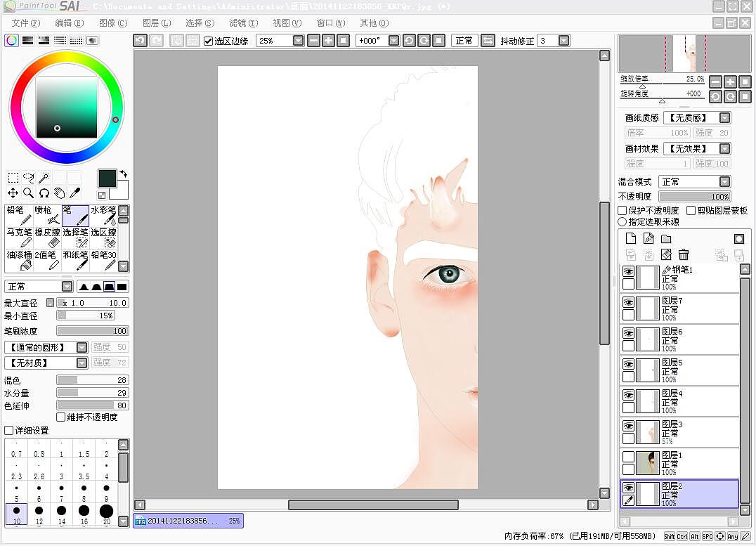Click the undo arrow in toolbar

(x=141, y=41)
